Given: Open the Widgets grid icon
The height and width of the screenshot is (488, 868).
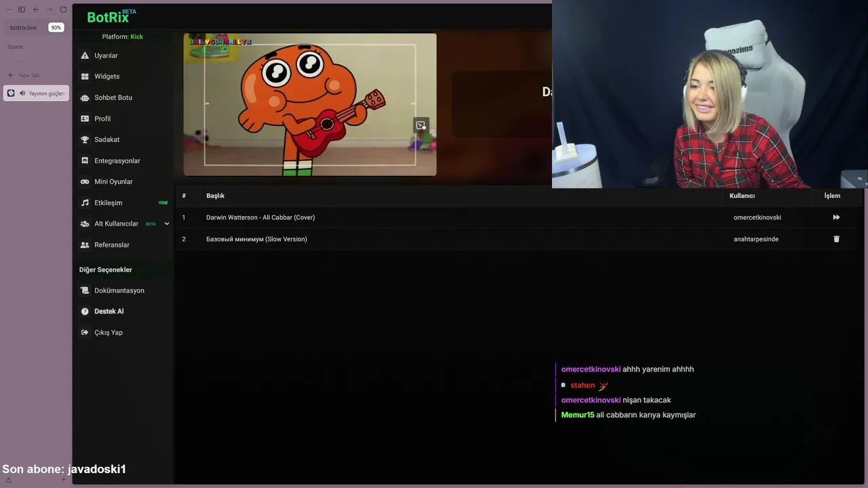Looking at the screenshot, I should [x=85, y=77].
